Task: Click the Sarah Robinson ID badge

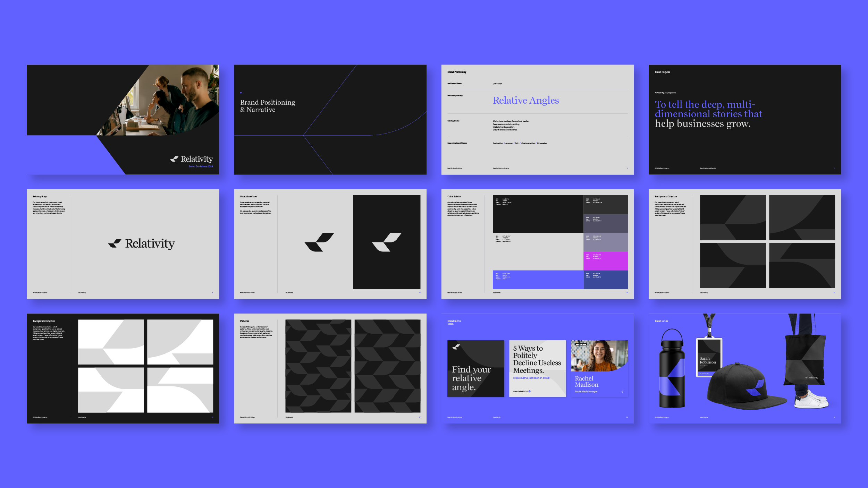Action: tap(709, 357)
